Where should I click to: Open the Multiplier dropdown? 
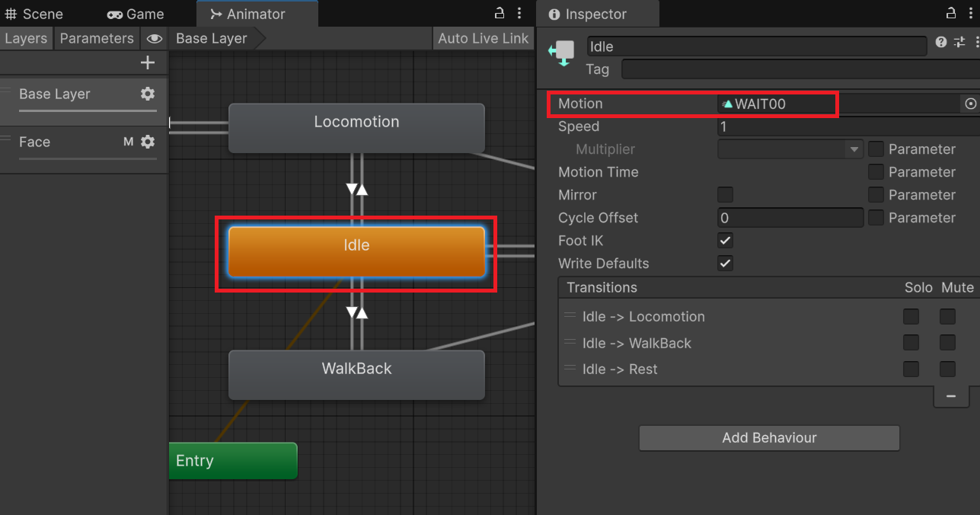pyautogui.click(x=790, y=149)
